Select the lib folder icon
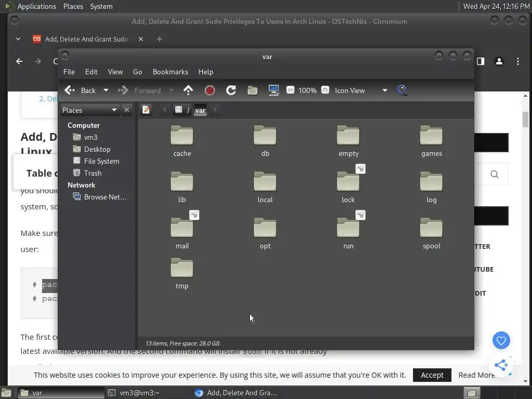This screenshot has height=399, width=532. [182, 181]
